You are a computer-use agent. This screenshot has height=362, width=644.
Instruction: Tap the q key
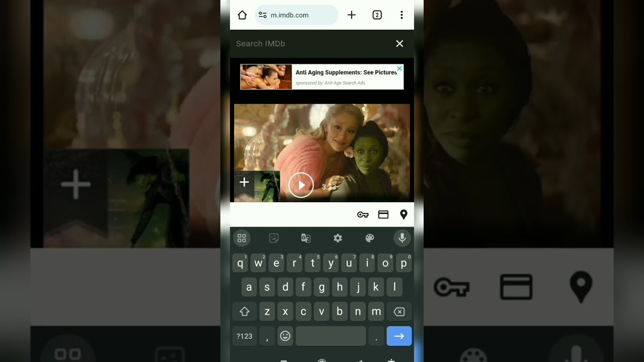tap(240, 263)
